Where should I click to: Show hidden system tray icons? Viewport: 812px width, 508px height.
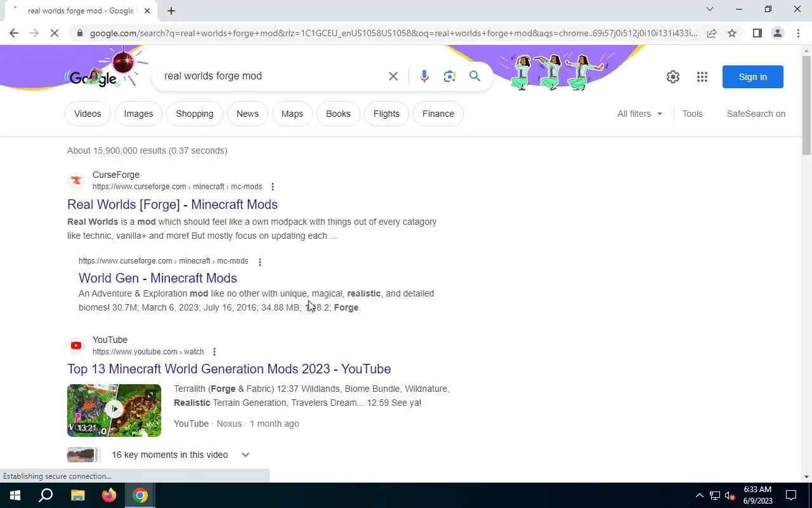pyautogui.click(x=699, y=495)
